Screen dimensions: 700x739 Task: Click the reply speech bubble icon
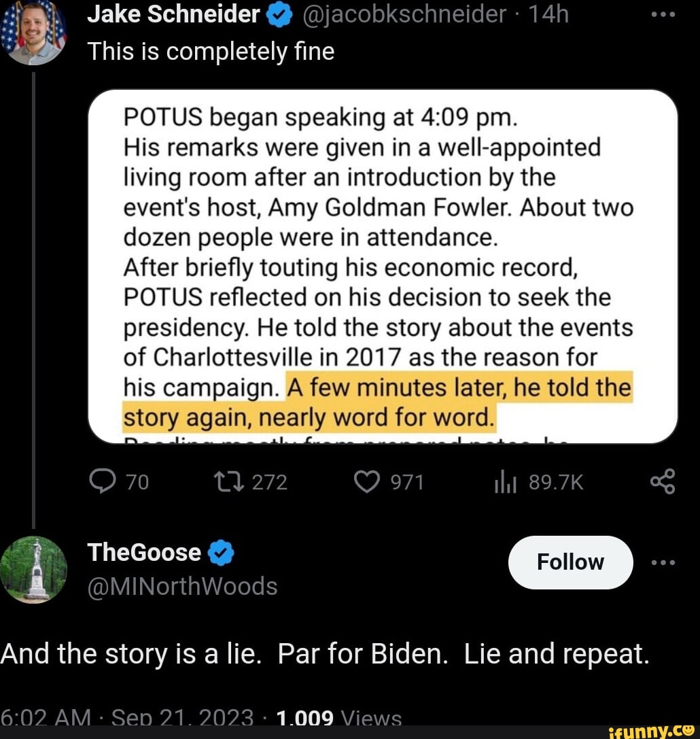(103, 482)
